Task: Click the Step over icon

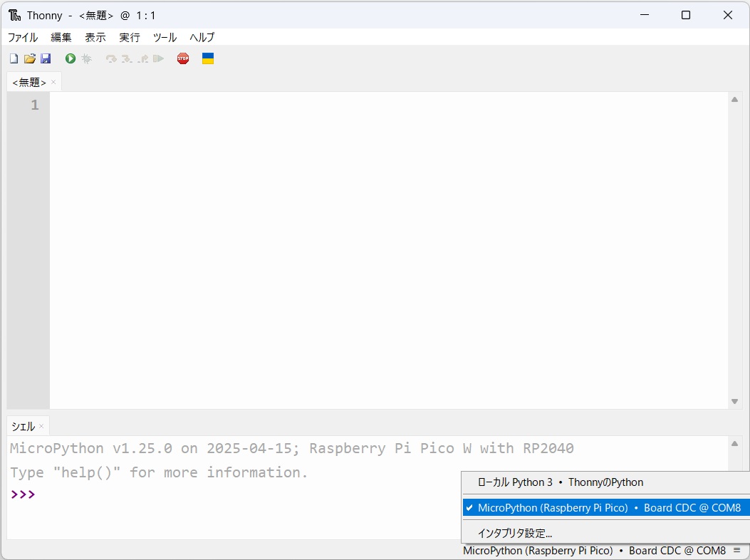Action: tap(110, 59)
